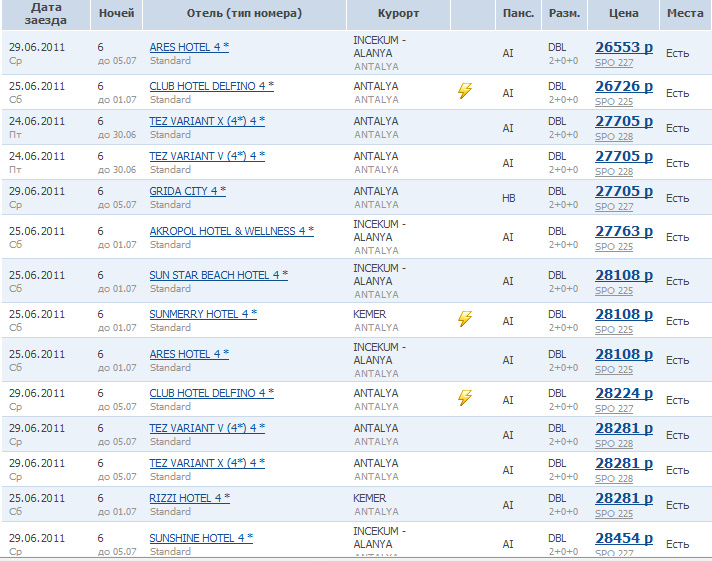Select price 27705 р for GRIDA CITY
Screen dimensions: 712x561
pyautogui.click(x=624, y=191)
